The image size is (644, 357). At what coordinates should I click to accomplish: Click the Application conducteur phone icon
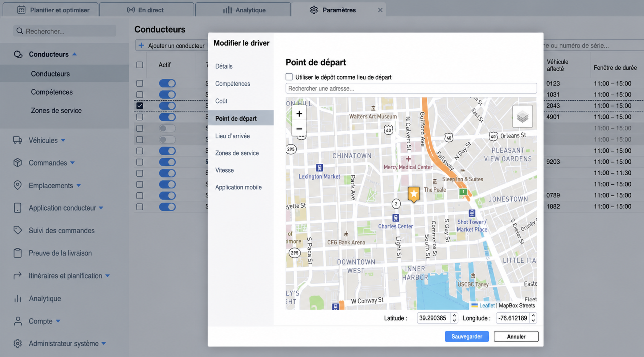tap(18, 208)
